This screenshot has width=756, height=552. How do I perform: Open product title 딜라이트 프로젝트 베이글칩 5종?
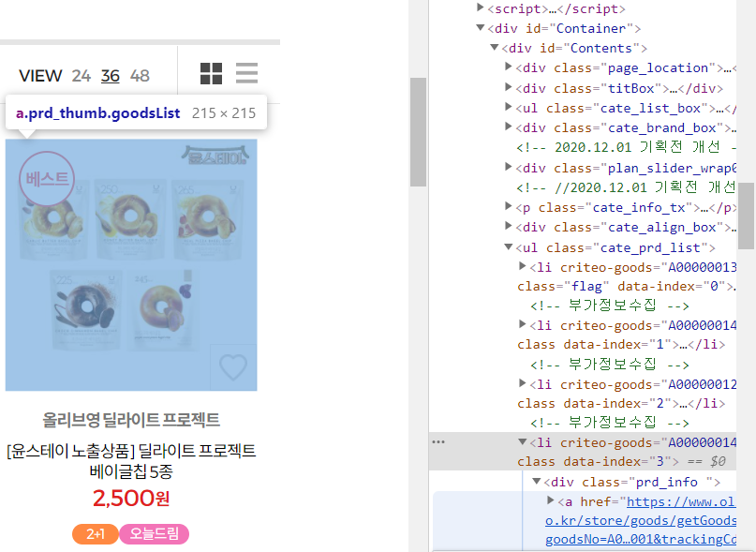tap(131, 460)
